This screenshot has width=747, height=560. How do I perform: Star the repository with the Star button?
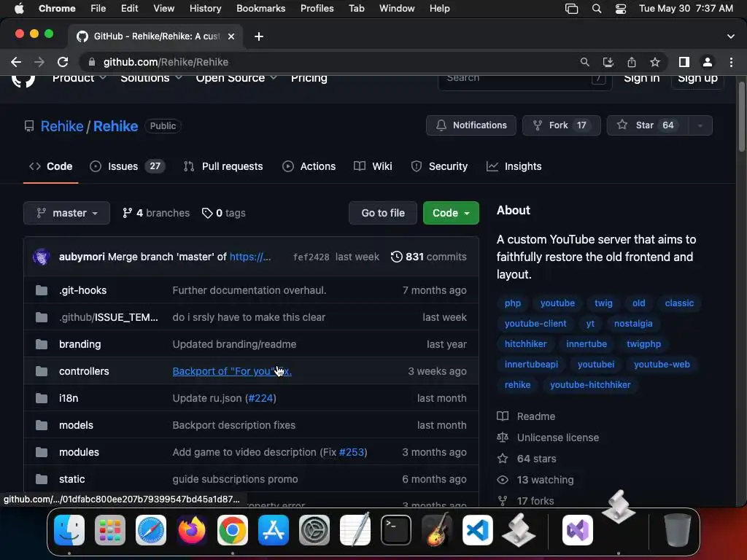(648, 125)
